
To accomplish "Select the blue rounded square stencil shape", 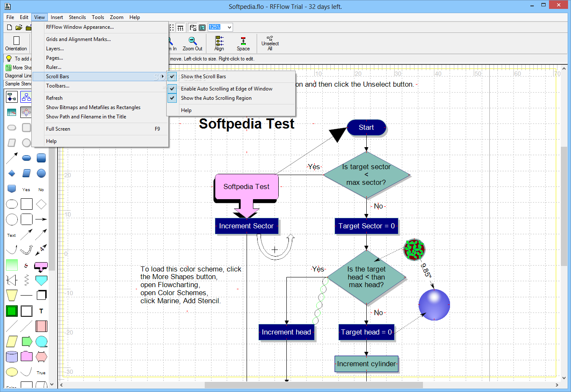I will (41, 158).
